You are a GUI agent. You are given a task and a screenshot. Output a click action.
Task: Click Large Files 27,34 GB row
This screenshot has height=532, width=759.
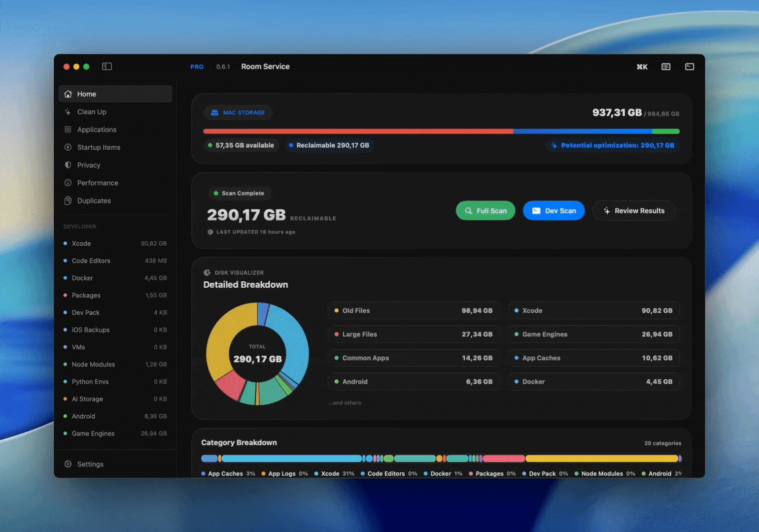coord(414,334)
